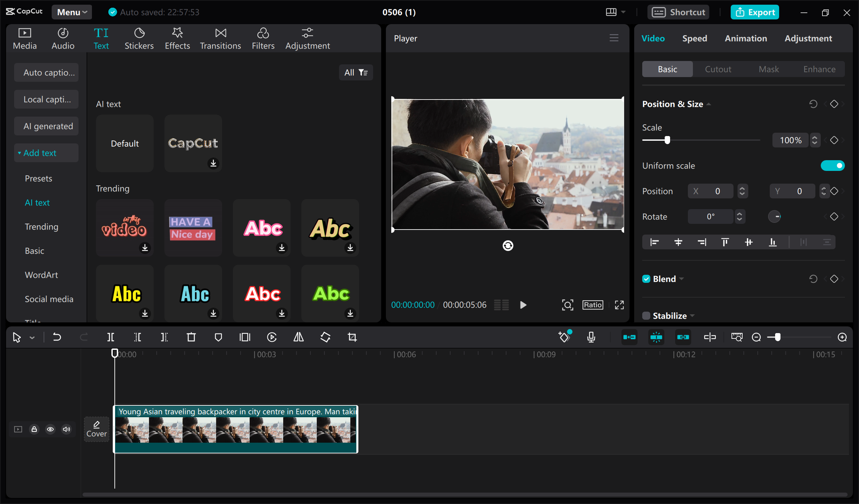
Task: Open the Stickers panel
Action: (x=139, y=38)
